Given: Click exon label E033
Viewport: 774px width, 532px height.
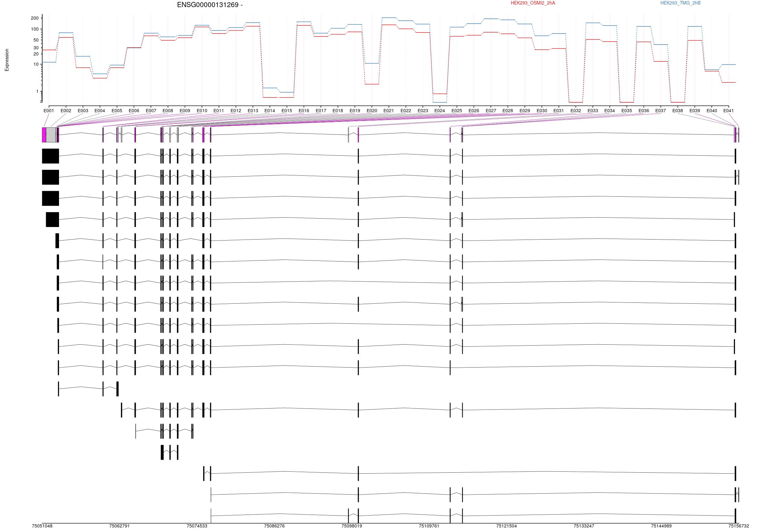Looking at the screenshot, I should [593, 111].
